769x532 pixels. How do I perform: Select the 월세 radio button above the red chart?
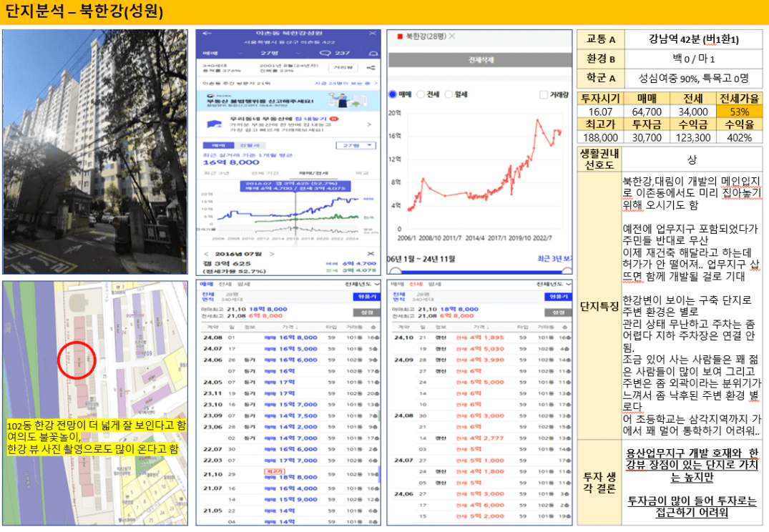pyautogui.click(x=449, y=94)
